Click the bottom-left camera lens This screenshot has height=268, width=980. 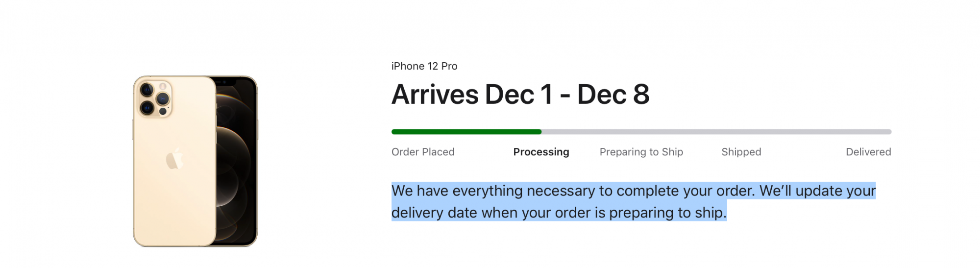147,108
